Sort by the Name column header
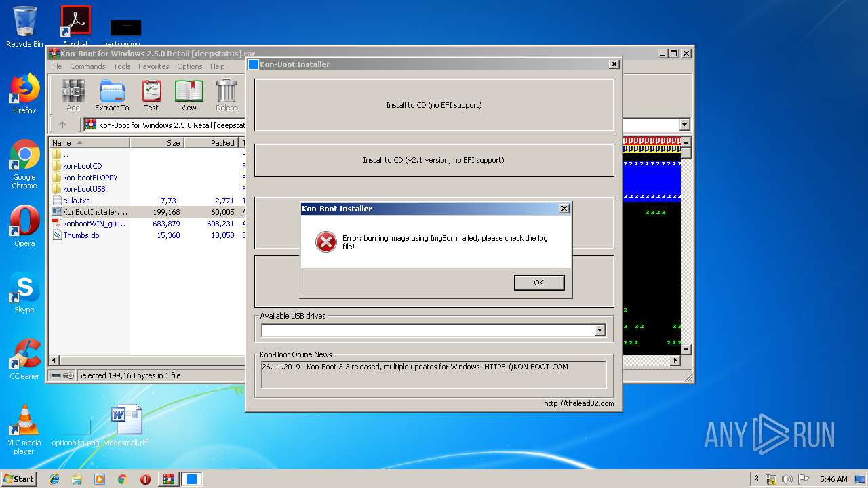The width and height of the screenshot is (868, 488). coord(90,143)
